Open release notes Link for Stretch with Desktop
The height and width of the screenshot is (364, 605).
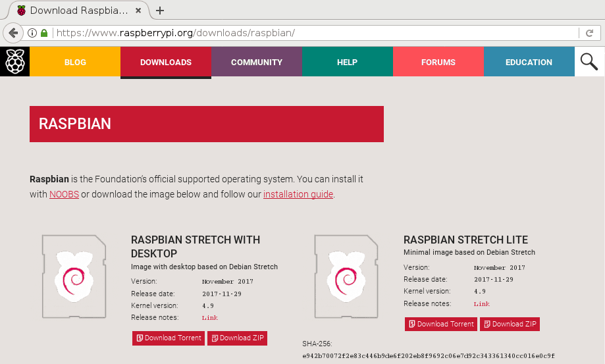click(x=210, y=318)
